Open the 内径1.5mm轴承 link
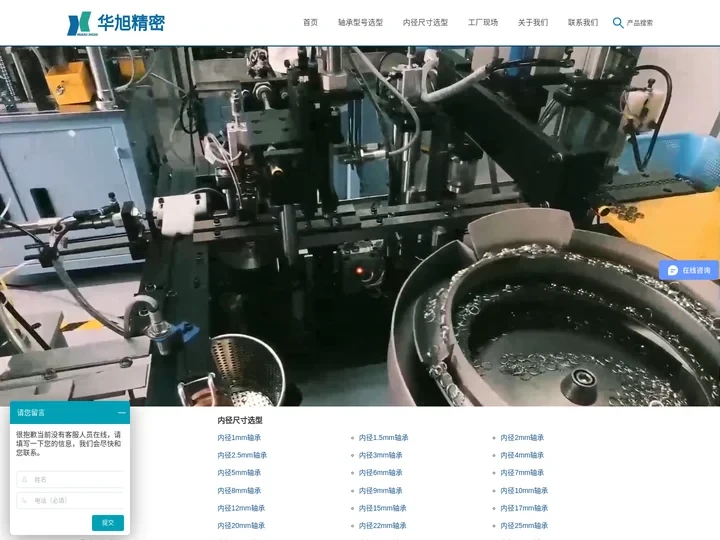 (383, 438)
